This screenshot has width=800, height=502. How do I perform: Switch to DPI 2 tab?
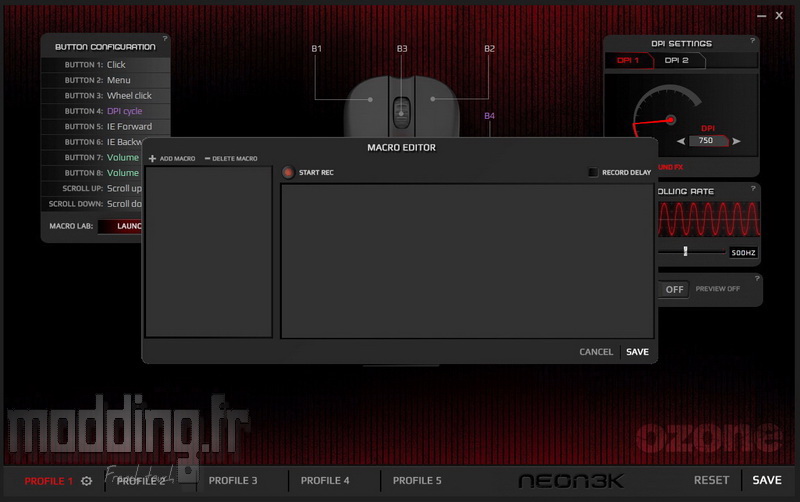[677, 60]
